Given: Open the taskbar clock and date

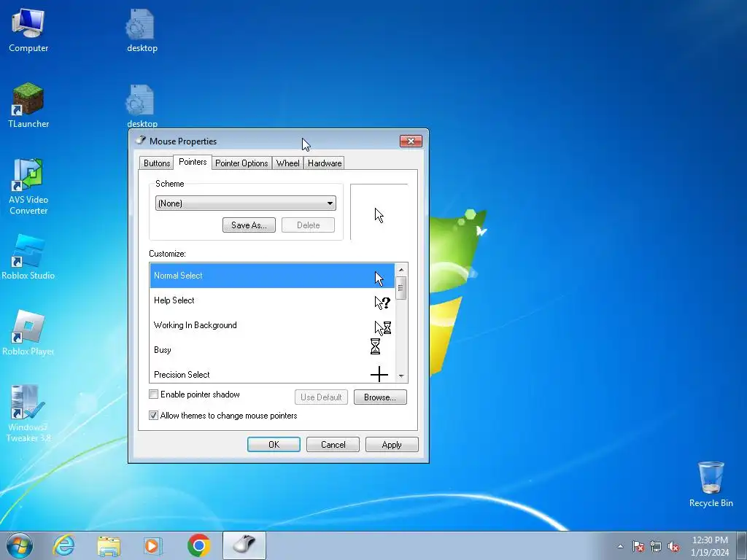Looking at the screenshot, I should point(710,545).
